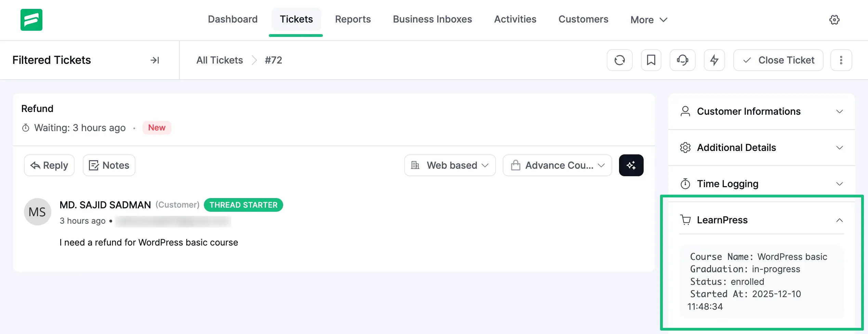
Task: Expand the Customer Informations section
Action: 840,111
